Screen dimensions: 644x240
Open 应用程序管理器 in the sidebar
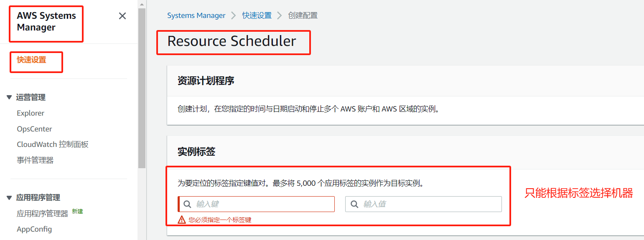pos(42,214)
